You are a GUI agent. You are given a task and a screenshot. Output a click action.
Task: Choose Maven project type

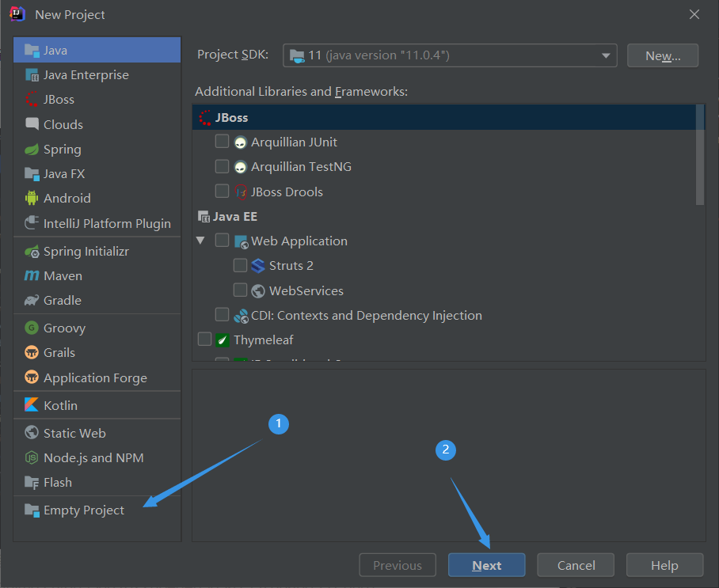[97, 275]
